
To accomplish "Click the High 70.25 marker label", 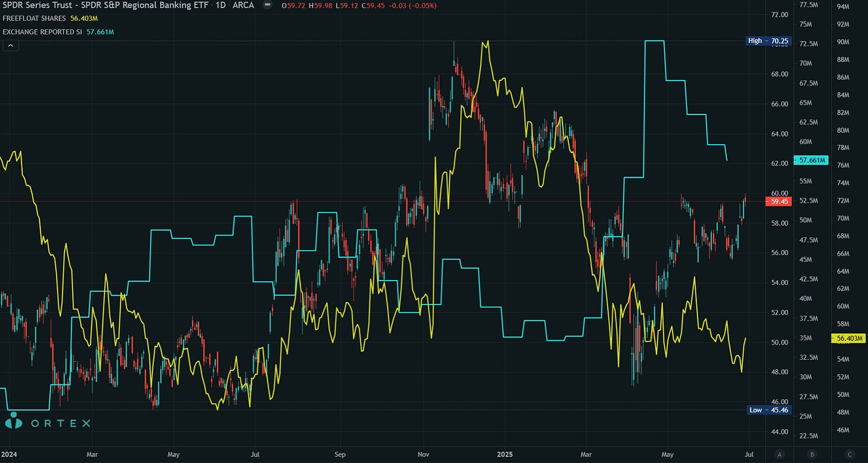I will [768, 41].
